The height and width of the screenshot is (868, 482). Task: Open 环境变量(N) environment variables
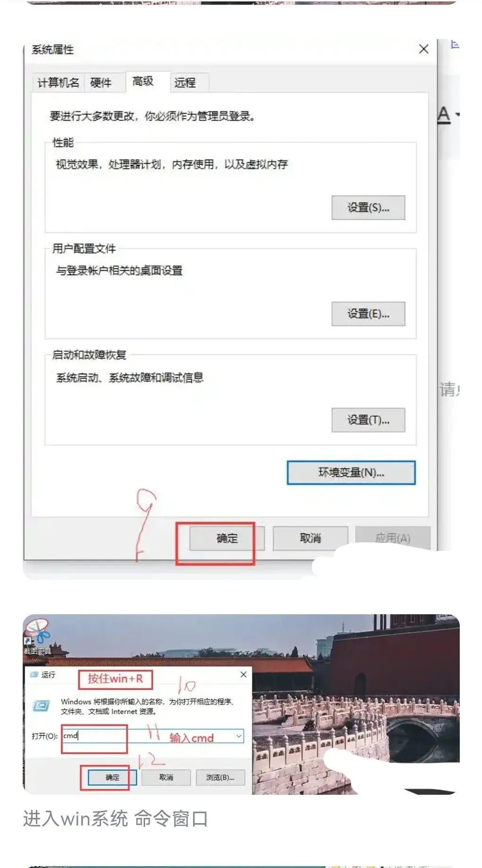[x=351, y=473]
